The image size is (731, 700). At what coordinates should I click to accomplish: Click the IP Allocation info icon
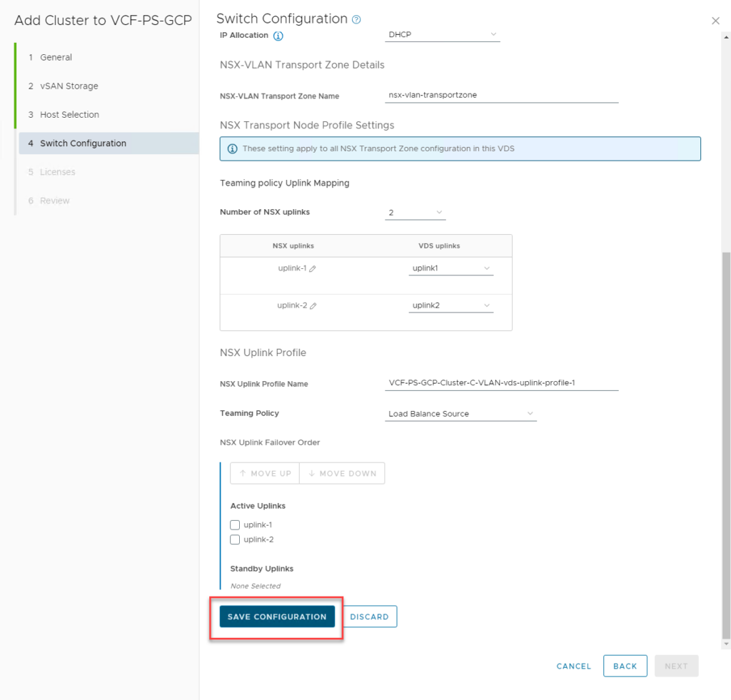click(278, 36)
